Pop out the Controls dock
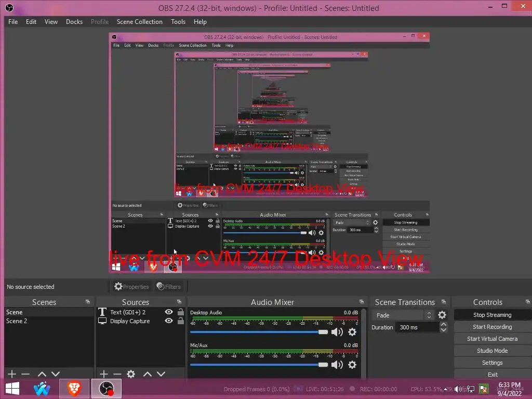Image resolution: width=532 pixels, height=399 pixels. click(x=528, y=302)
